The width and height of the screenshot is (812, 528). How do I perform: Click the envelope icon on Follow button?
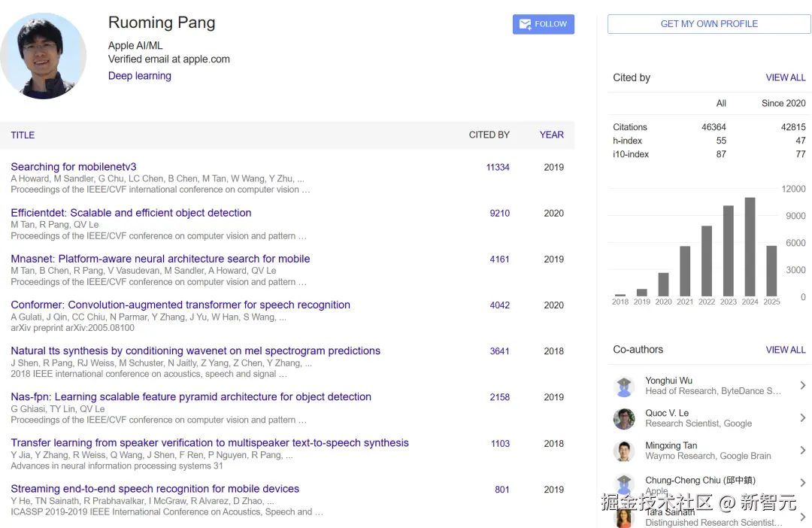pos(525,24)
